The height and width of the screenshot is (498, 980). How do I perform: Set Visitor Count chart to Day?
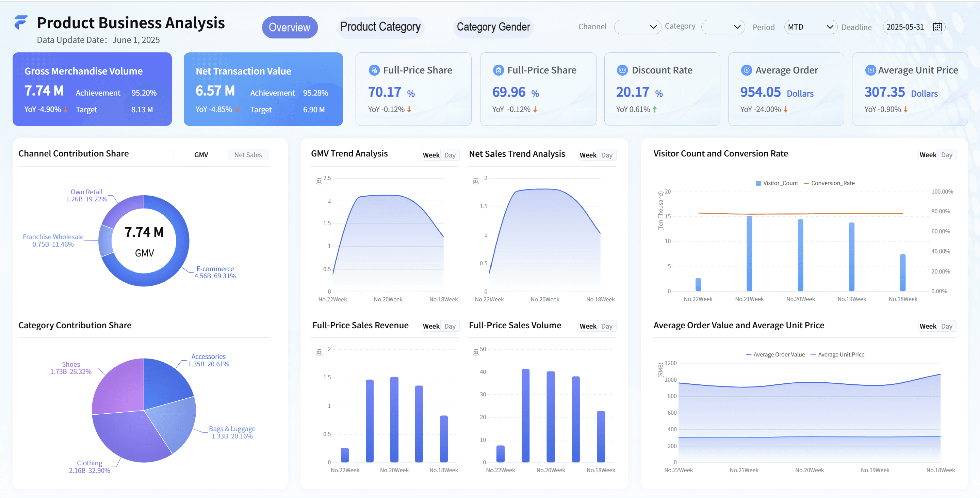point(947,155)
